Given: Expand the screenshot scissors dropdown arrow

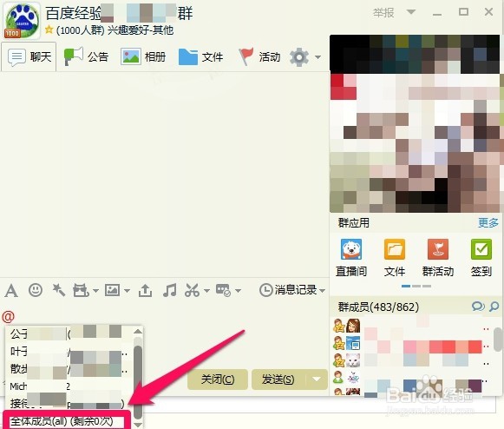Looking at the screenshot, I should coord(206,291).
